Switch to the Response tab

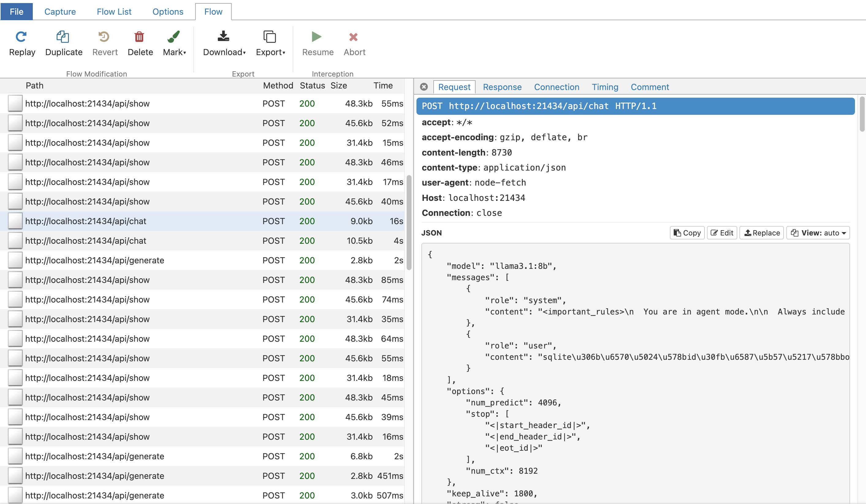(x=502, y=87)
